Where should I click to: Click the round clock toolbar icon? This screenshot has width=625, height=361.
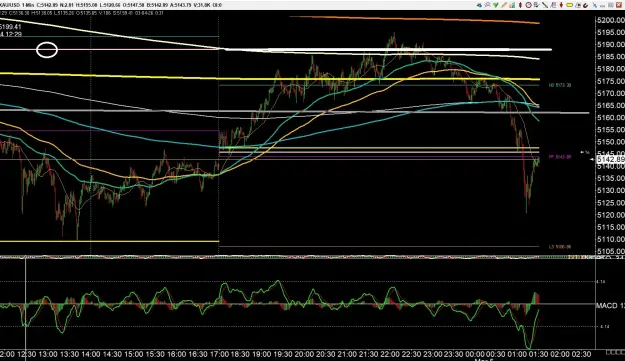point(529,5)
